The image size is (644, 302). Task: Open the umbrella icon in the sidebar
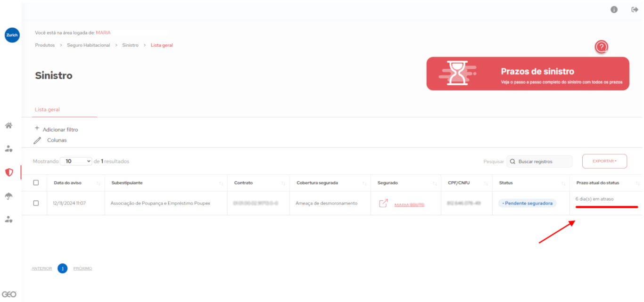click(8, 196)
